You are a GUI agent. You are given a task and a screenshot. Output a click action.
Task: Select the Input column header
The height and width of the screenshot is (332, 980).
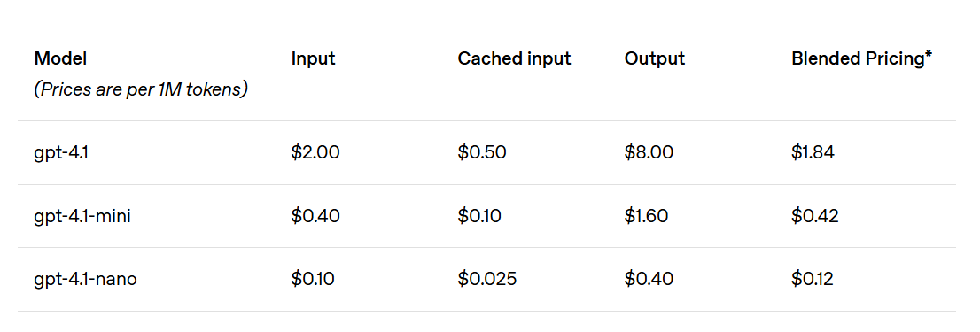coord(313,58)
